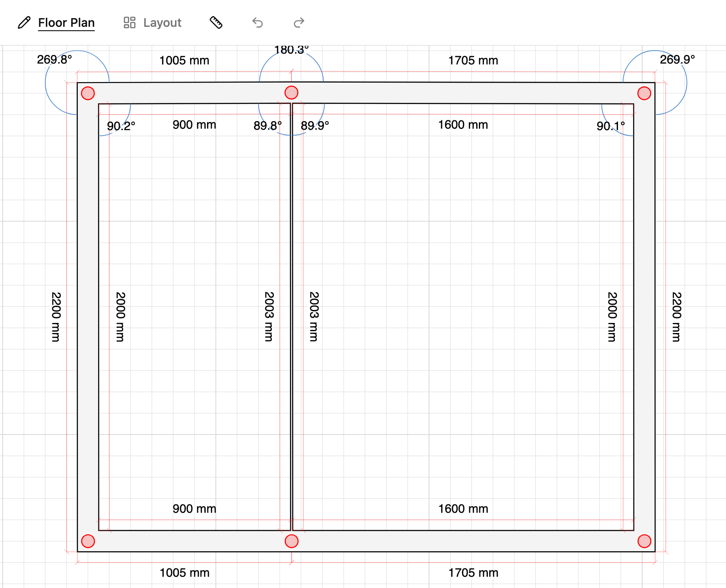The width and height of the screenshot is (726, 588).
Task: Select the bottom-left corner handle
Action: tap(88, 541)
